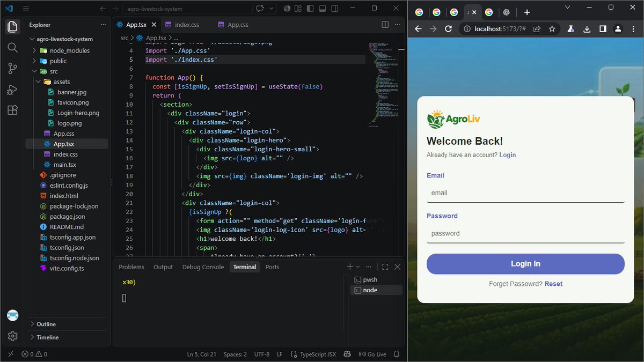The image size is (644, 362).
Task: Open the Copilot chat dropdown arrow
Action: 272,9
